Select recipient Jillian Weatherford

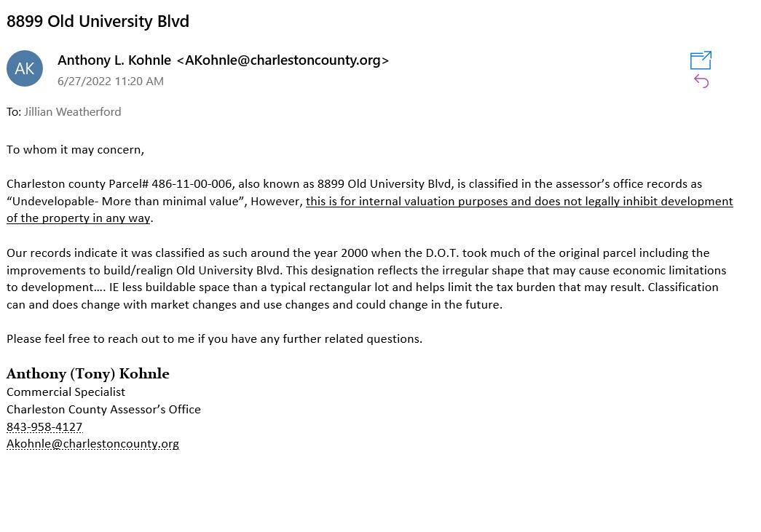[73, 111]
